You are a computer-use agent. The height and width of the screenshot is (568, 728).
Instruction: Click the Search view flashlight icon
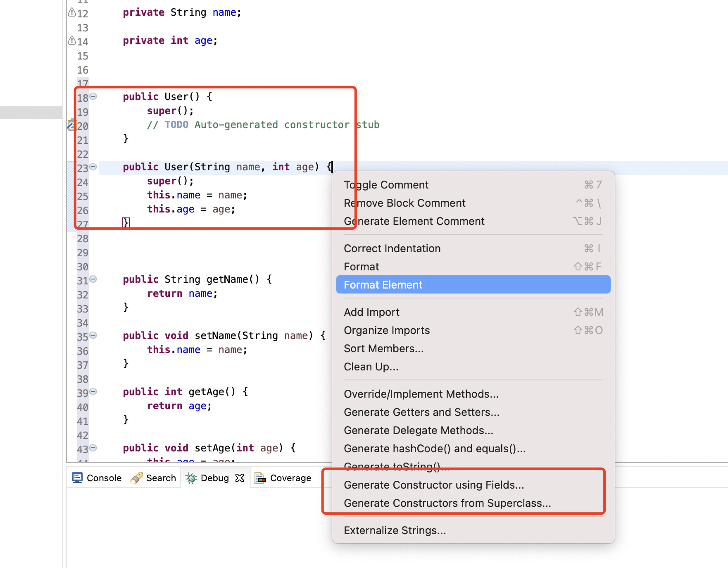point(136,478)
